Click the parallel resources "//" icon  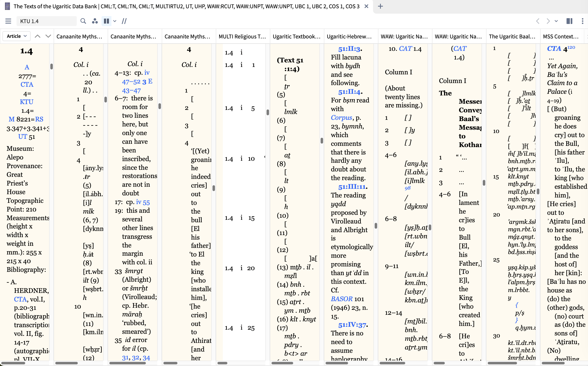tap(124, 21)
